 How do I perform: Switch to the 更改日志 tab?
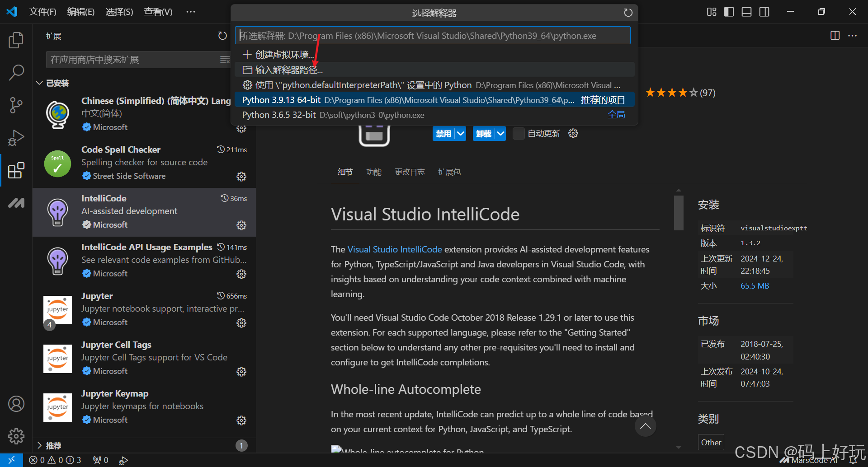point(410,172)
